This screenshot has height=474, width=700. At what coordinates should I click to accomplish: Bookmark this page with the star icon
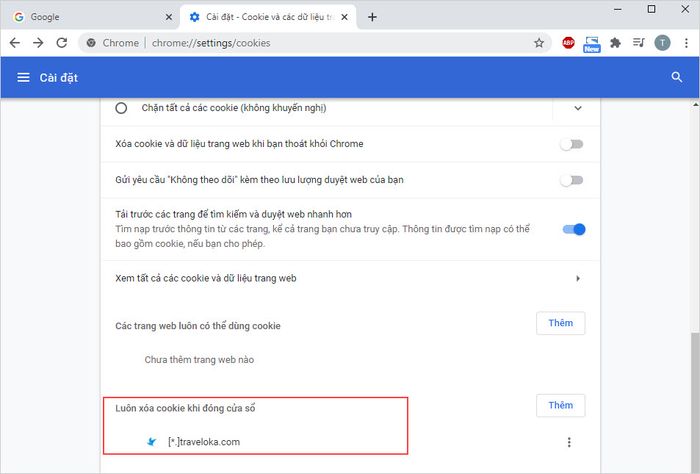click(x=539, y=43)
